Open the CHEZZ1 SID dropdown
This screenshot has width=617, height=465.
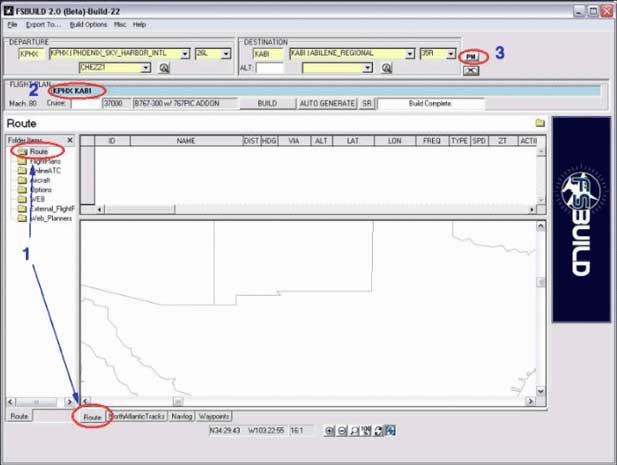146,68
